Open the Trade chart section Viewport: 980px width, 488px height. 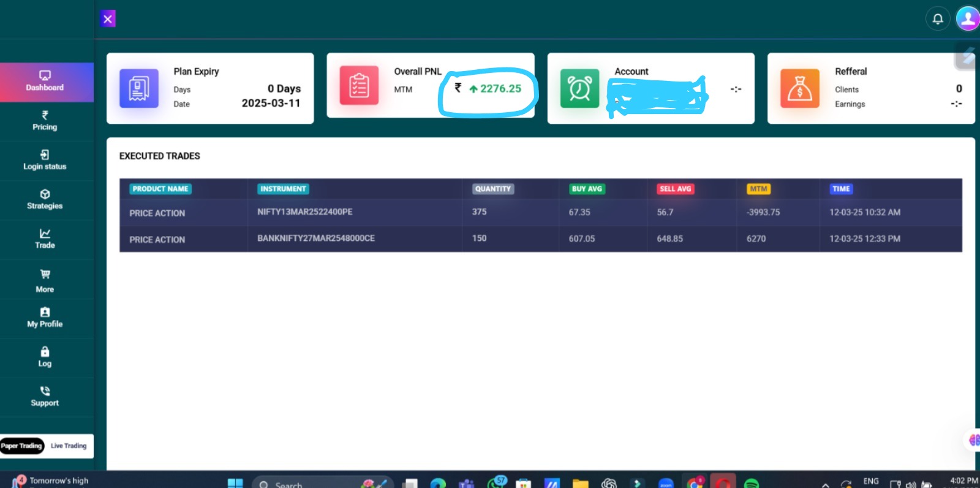(x=45, y=239)
